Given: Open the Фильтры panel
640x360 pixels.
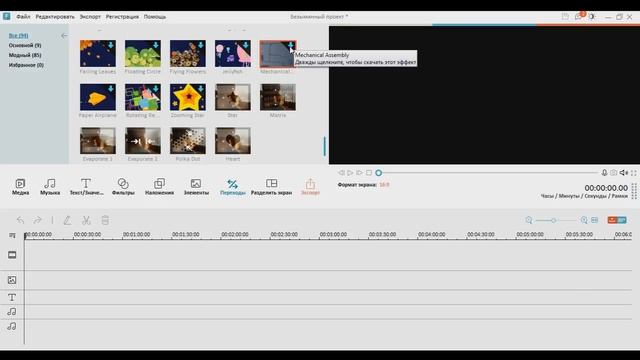Looking at the screenshot, I should [x=123, y=187].
